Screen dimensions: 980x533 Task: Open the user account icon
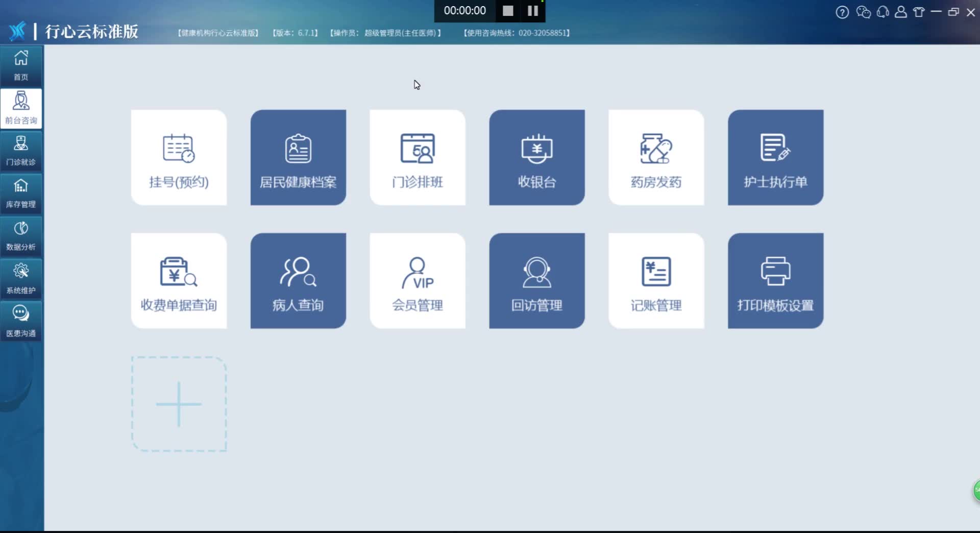(x=901, y=12)
